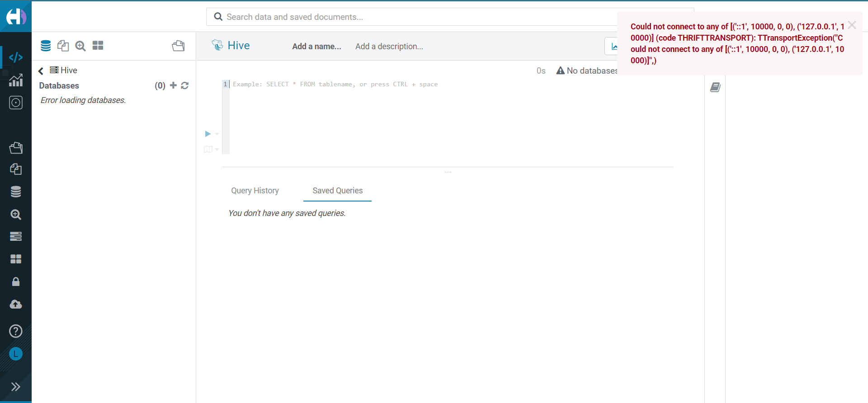Open the Scheduler circle icon in sidebar
This screenshot has height=403, width=868.
tap(16, 103)
